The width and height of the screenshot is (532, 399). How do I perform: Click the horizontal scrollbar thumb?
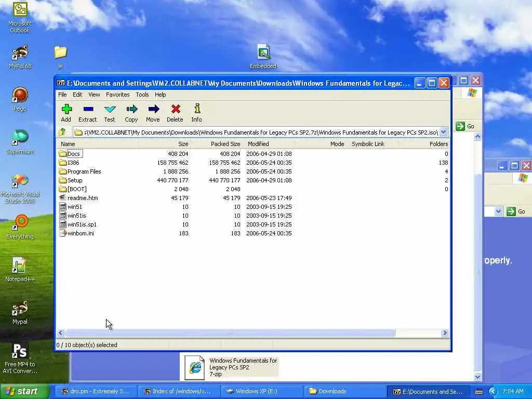[x=230, y=333]
